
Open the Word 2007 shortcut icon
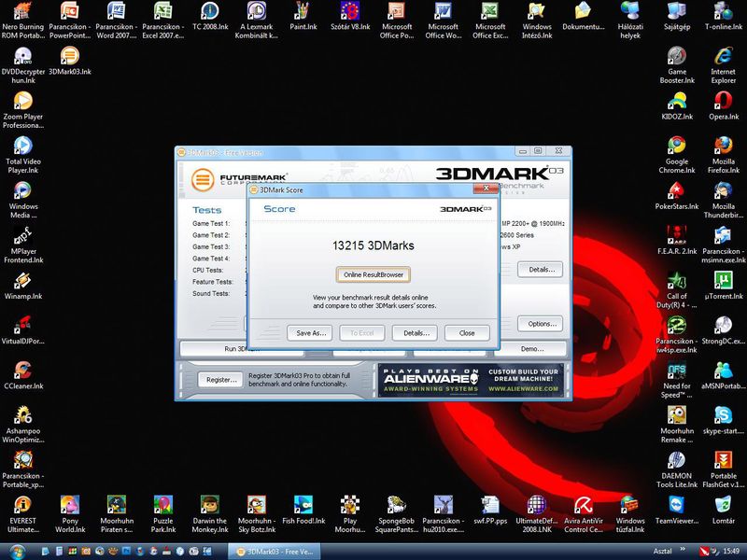pyautogui.click(x=116, y=20)
